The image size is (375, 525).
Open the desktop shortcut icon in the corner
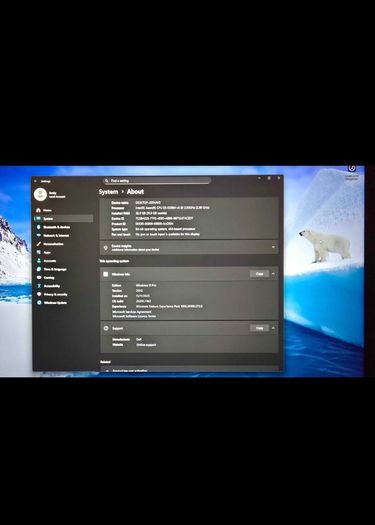(x=352, y=171)
